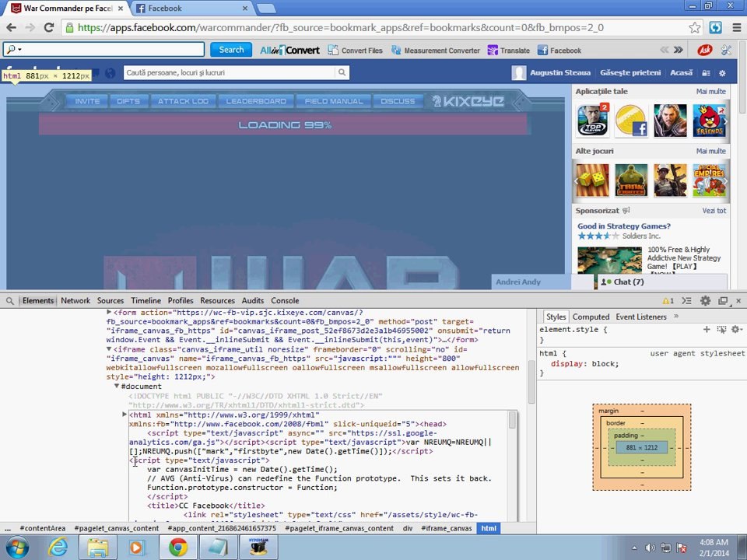Click the Facebook search magnifier icon
This screenshot has height=560, width=747.
342,72
